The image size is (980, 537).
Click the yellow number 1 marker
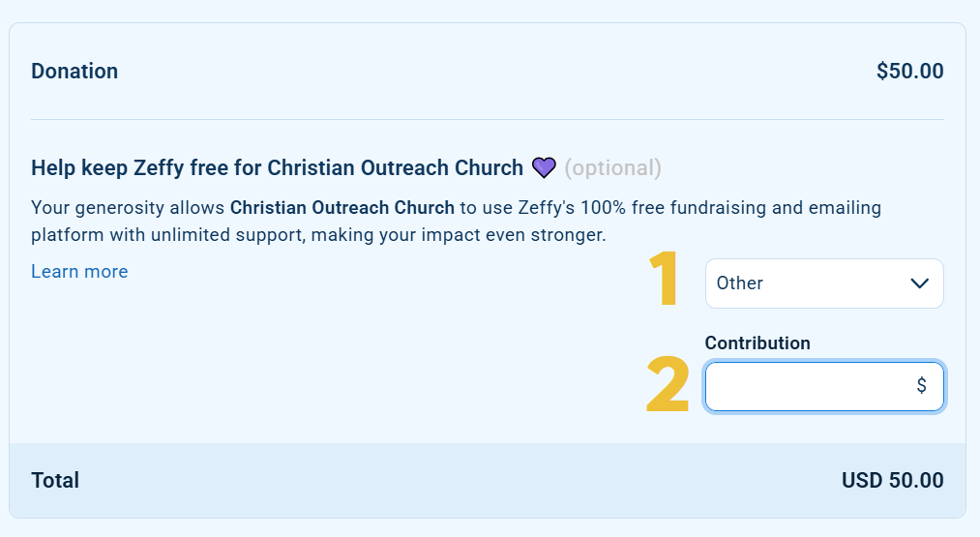[664, 281]
